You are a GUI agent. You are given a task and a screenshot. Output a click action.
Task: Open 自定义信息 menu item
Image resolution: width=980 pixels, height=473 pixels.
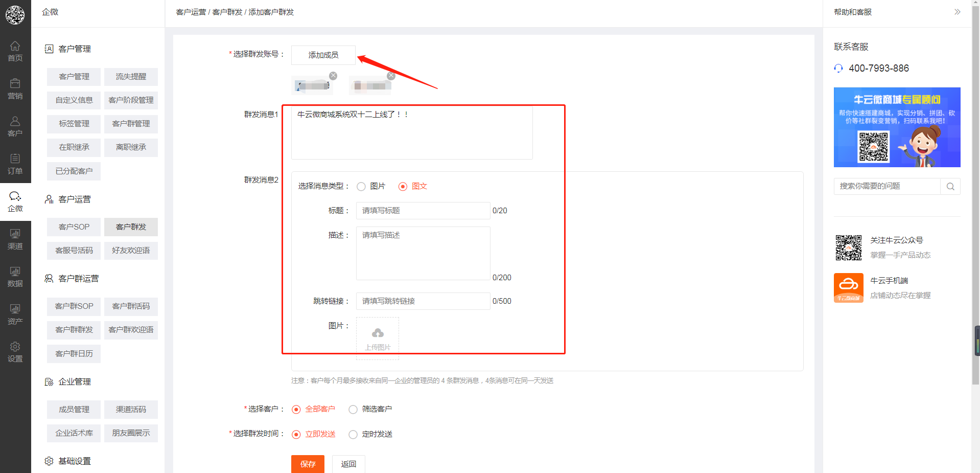coord(74,100)
